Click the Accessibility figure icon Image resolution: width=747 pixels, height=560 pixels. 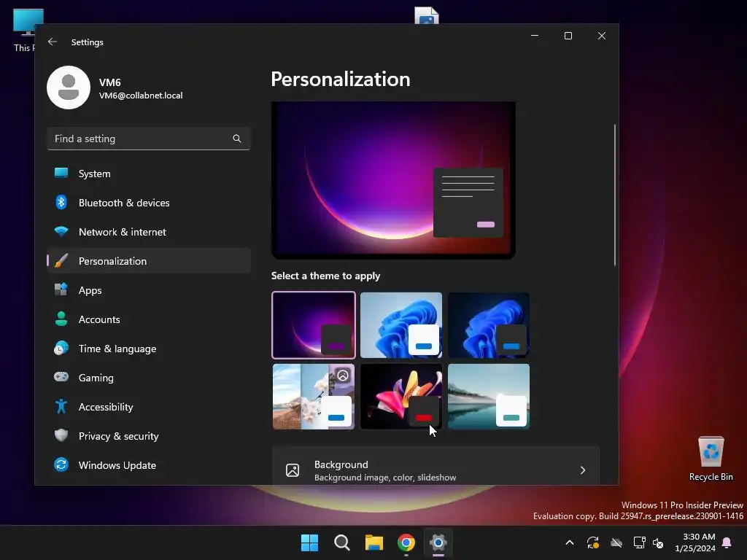click(61, 406)
